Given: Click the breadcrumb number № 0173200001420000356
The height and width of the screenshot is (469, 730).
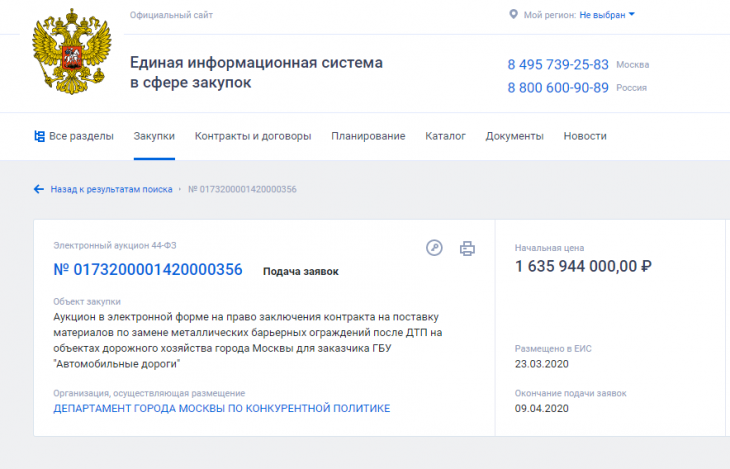Looking at the screenshot, I should 242,189.
